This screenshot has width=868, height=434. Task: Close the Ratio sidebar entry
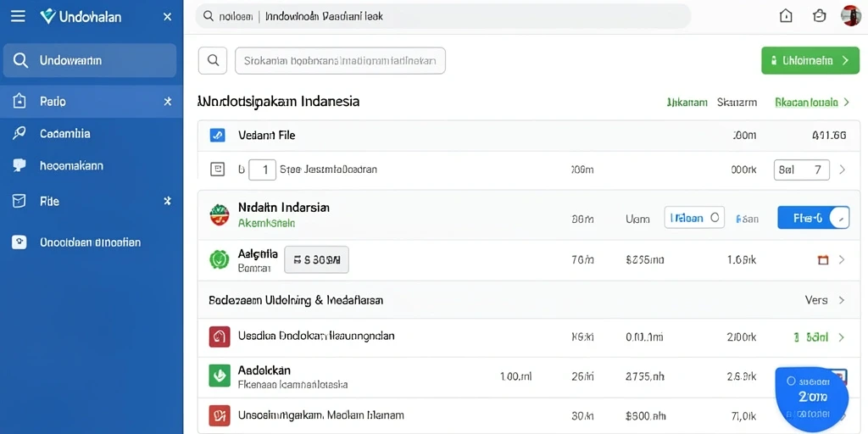(168, 102)
